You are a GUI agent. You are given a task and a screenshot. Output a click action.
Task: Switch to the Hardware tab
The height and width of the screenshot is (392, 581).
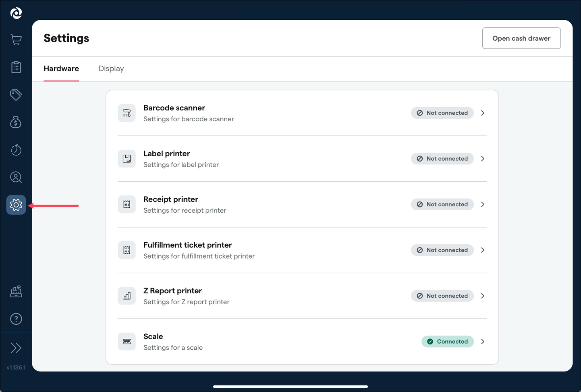(x=61, y=68)
